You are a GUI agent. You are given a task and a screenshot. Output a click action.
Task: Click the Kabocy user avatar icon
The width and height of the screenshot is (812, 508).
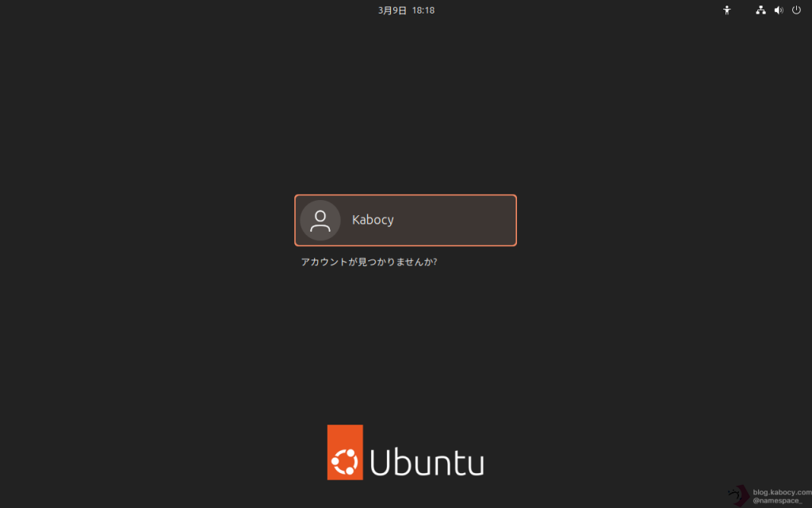(320, 221)
